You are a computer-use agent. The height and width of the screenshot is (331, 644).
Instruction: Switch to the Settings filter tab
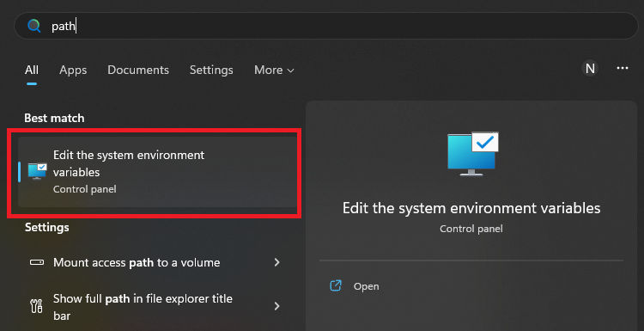click(x=211, y=70)
